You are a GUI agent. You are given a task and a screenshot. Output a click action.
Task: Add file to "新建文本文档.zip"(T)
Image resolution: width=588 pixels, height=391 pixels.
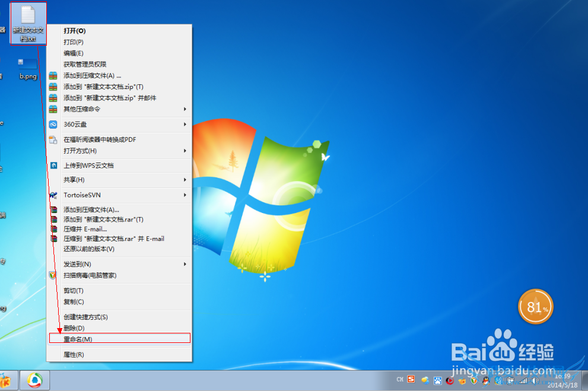(119, 87)
